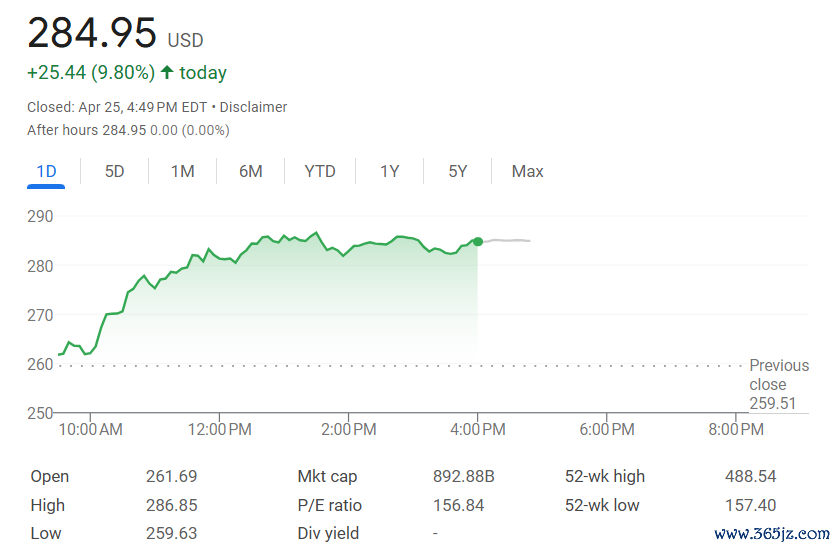View the 5Y chart range
This screenshot has height=549, width=837.
(458, 171)
